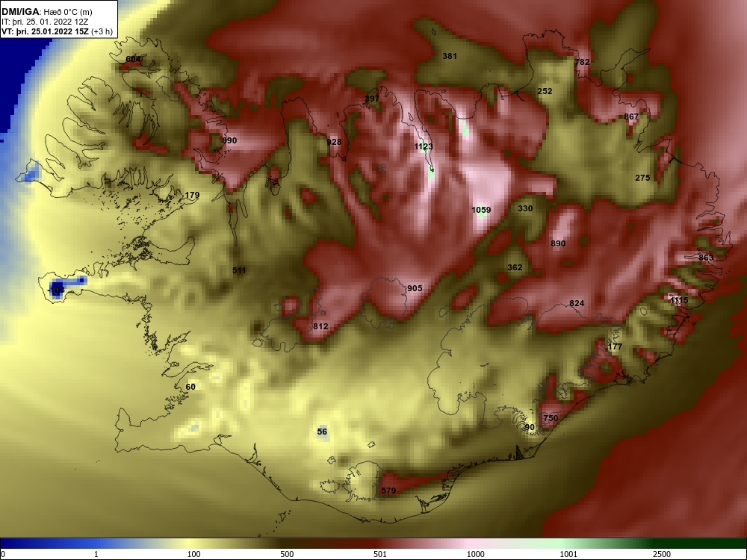Select the map value 177

coord(615,346)
